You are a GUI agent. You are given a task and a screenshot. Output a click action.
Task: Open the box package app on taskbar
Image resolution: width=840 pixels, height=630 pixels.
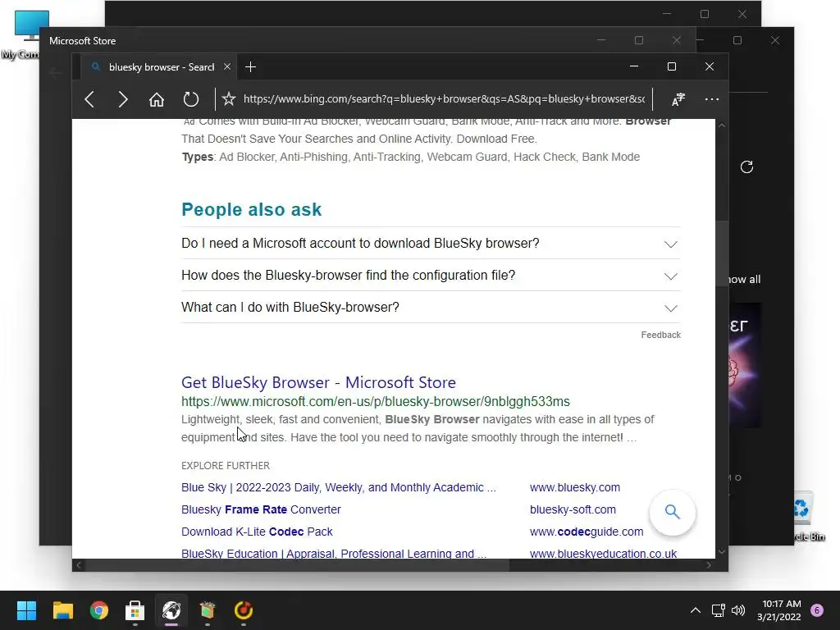click(x=208, y=610)
